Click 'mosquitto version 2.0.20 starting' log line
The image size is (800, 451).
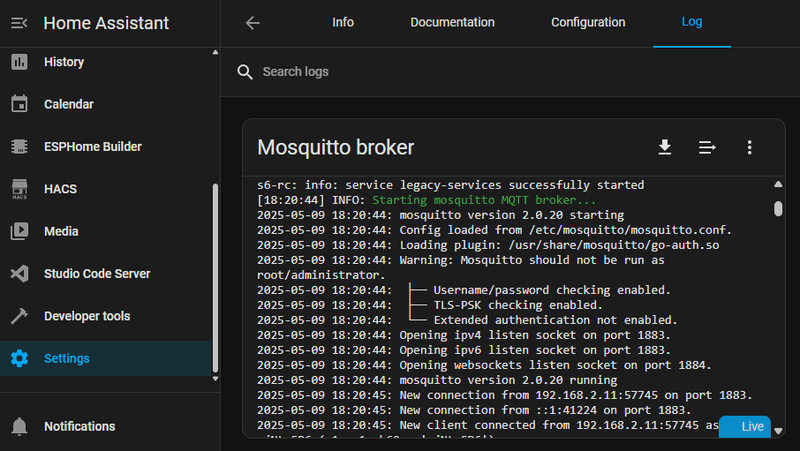tap(440, 215)
